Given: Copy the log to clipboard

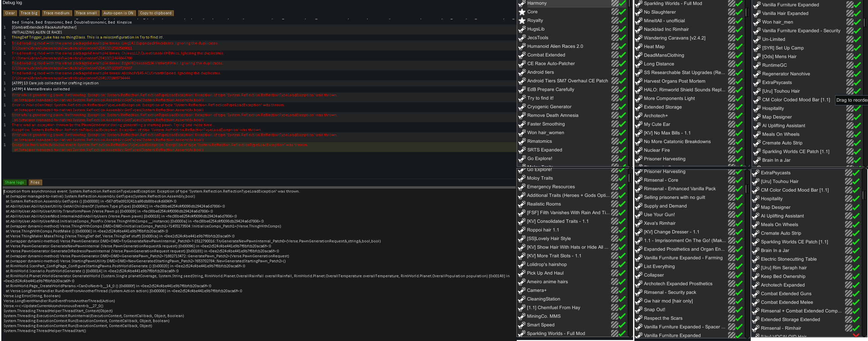Looking at the screenshot, I should [x=156, y=13].
